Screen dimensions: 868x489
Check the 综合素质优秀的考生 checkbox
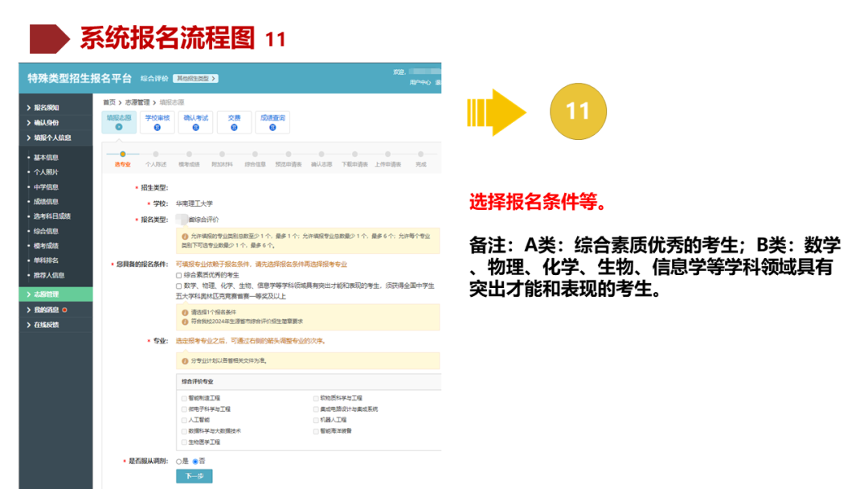(x=177, y=277)
